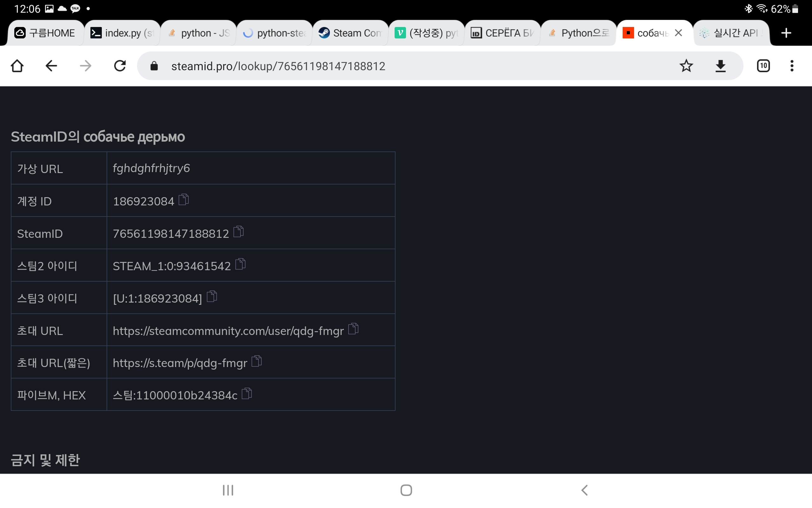Tap the Android recent apps button

[228, 490]
